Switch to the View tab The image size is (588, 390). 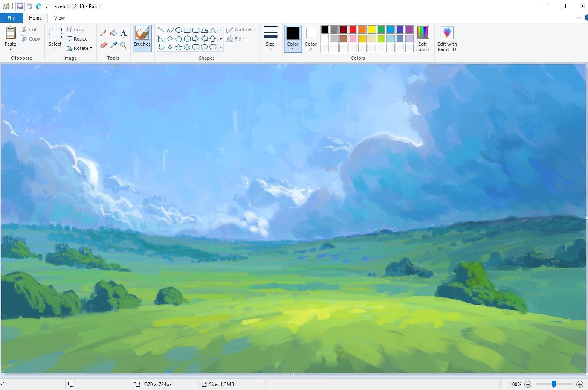(x=60, y=18)
